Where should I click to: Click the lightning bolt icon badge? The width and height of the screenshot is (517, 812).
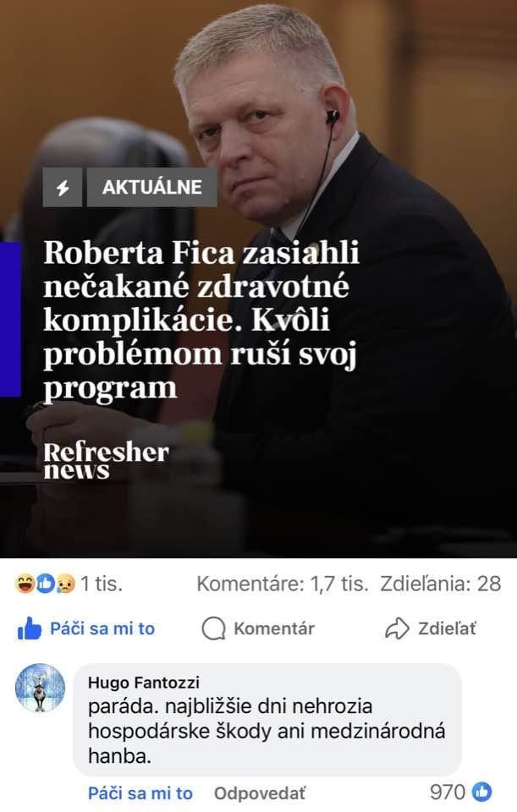(x=62, y=187)
